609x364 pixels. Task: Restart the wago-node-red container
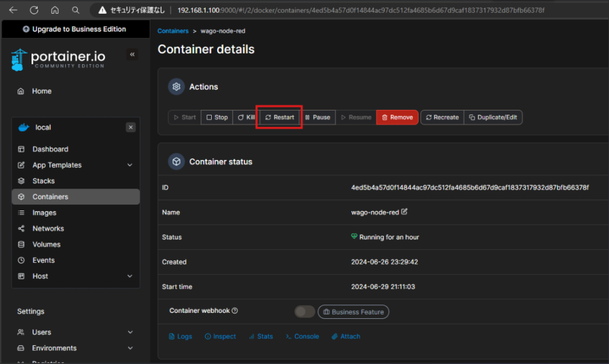280,117
